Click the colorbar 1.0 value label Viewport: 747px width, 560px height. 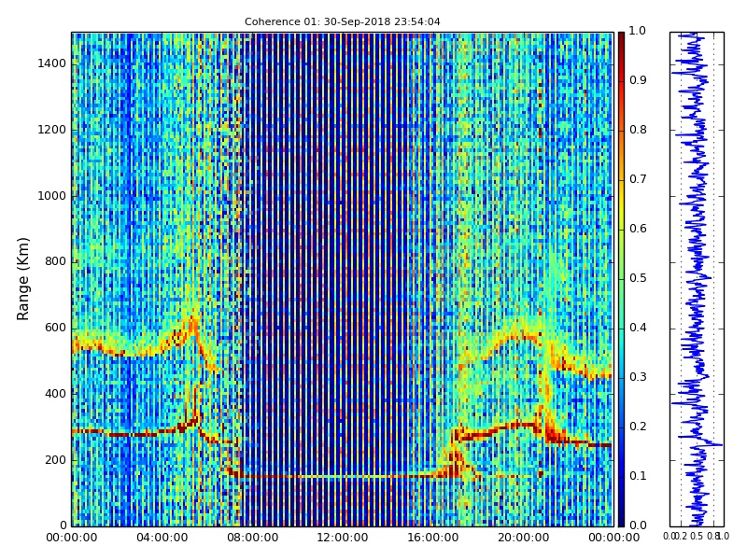pyautogui.click(x=638, y=31)
